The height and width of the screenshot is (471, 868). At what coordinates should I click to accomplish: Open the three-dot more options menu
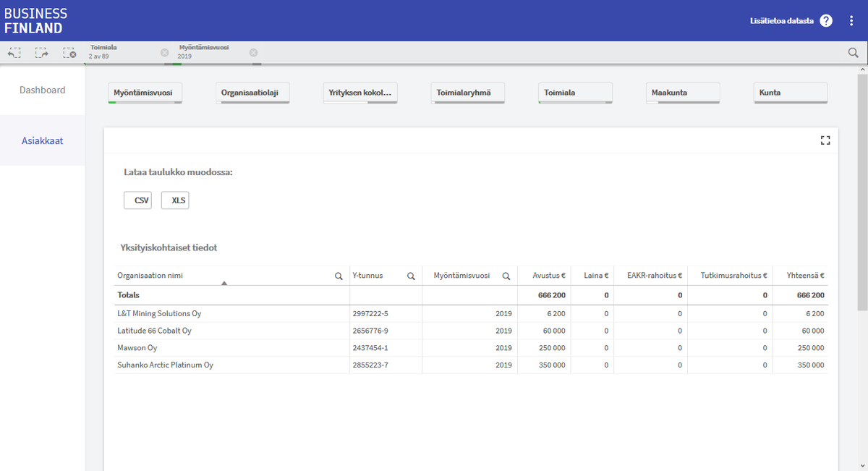point(851,21)
